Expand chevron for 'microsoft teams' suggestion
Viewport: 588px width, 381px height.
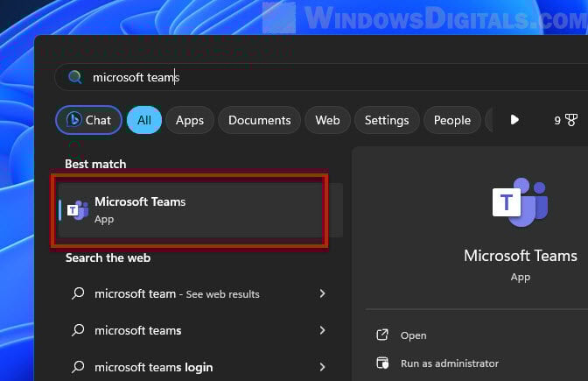(322, 330)
